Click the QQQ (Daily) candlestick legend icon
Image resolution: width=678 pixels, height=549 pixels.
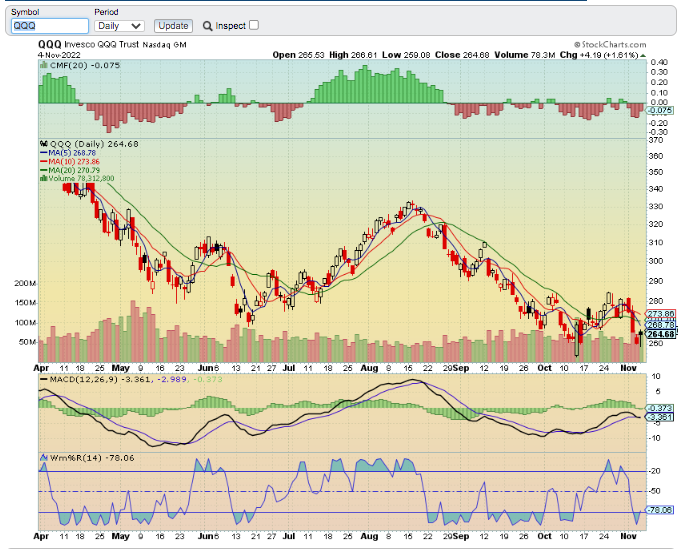(44, 144)
